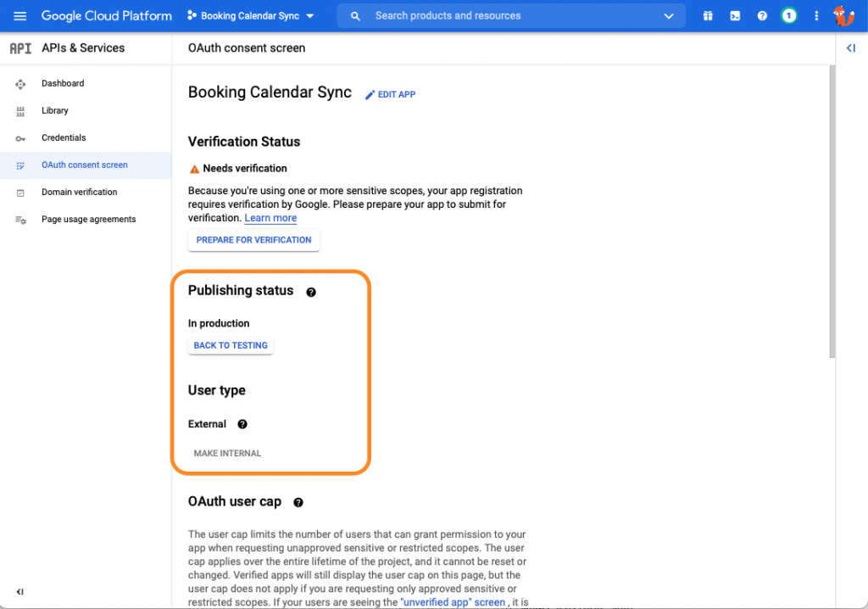Open notifications badge showing 1
The height and width of the screenshot is (609, 868).
[789, 15]
